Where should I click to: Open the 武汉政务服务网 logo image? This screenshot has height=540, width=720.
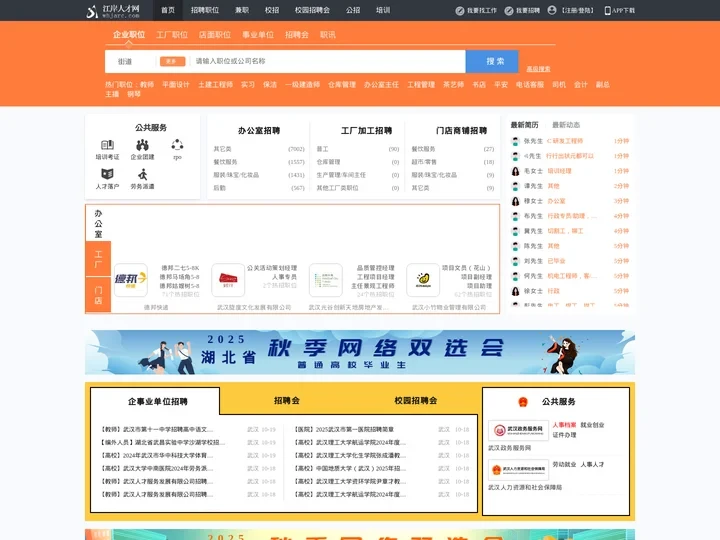[518, 430]
